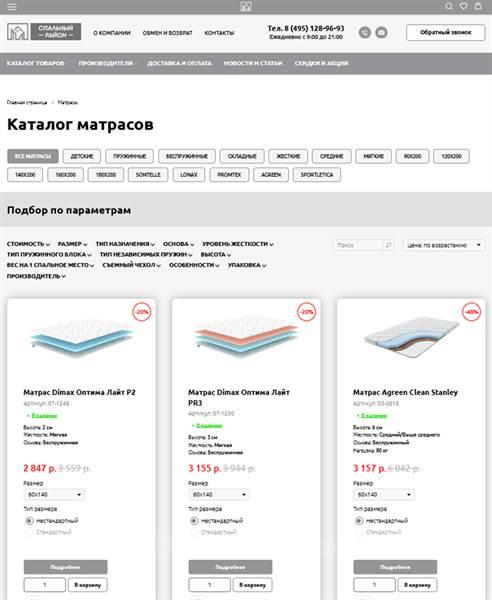Click the -20% badge on Оптима Лайт PR3
492x600 pixels.
pos(306,312)
